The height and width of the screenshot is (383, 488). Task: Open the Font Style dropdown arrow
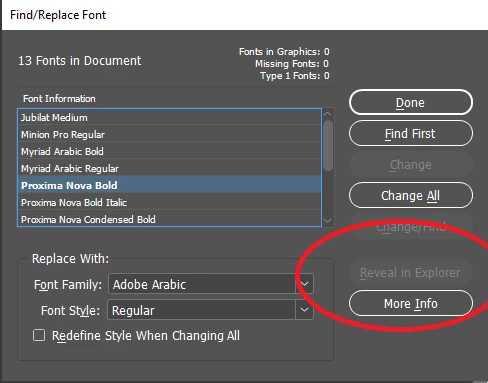pyautogui.click(x=304, y=310)
